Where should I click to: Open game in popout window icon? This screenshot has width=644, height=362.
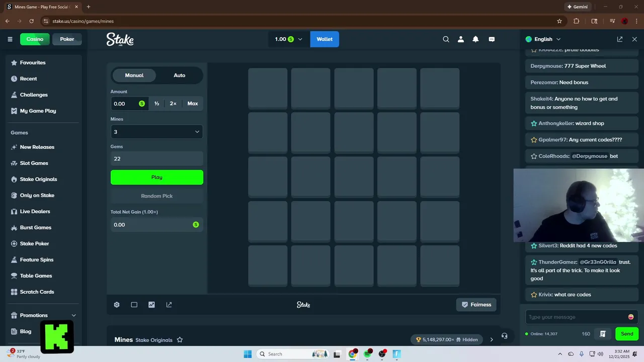[169, 305]
